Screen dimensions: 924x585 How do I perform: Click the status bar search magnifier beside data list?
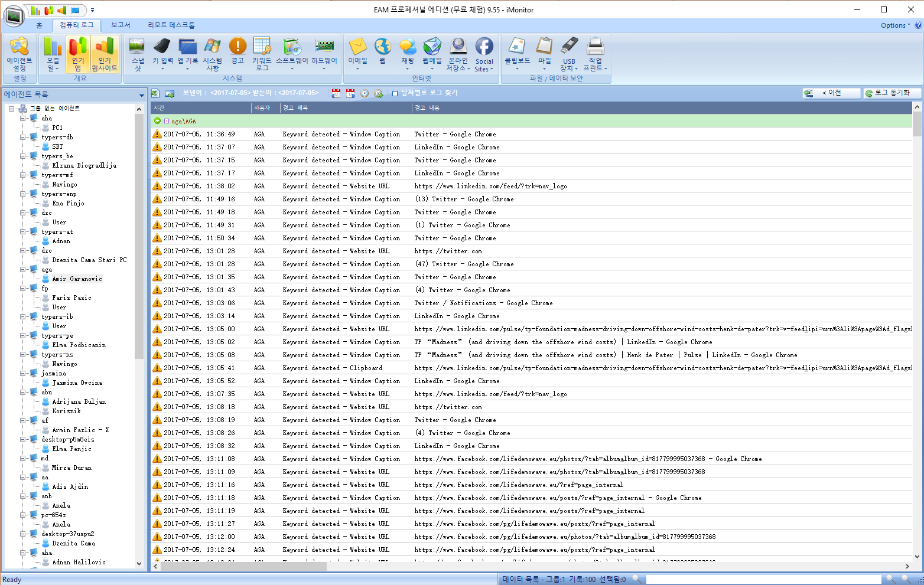[637, 579]
